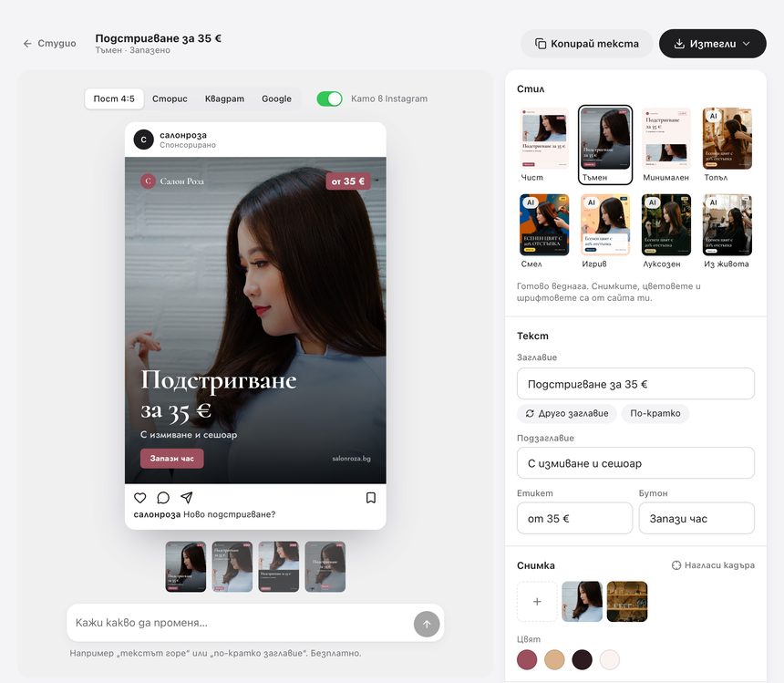This screenshot has width=784, height=683.
Task: Click the heart like icon under post
Action: click(x=140, y=498)
